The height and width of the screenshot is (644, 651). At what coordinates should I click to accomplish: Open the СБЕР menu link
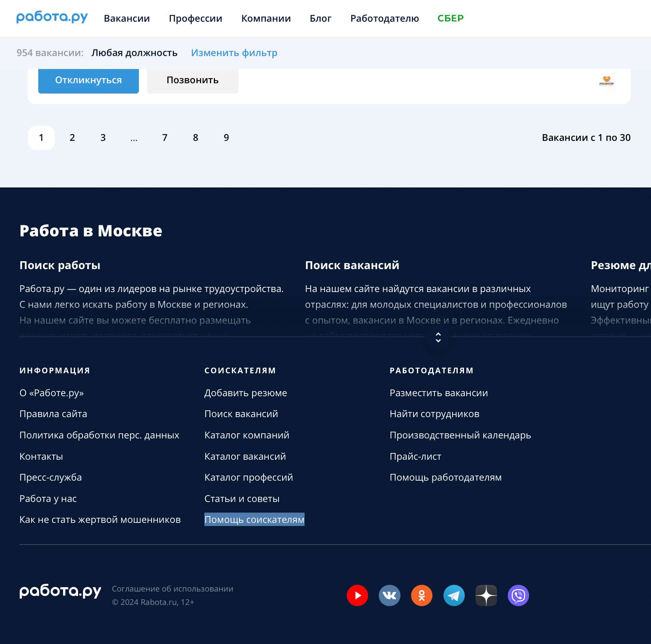451,18
